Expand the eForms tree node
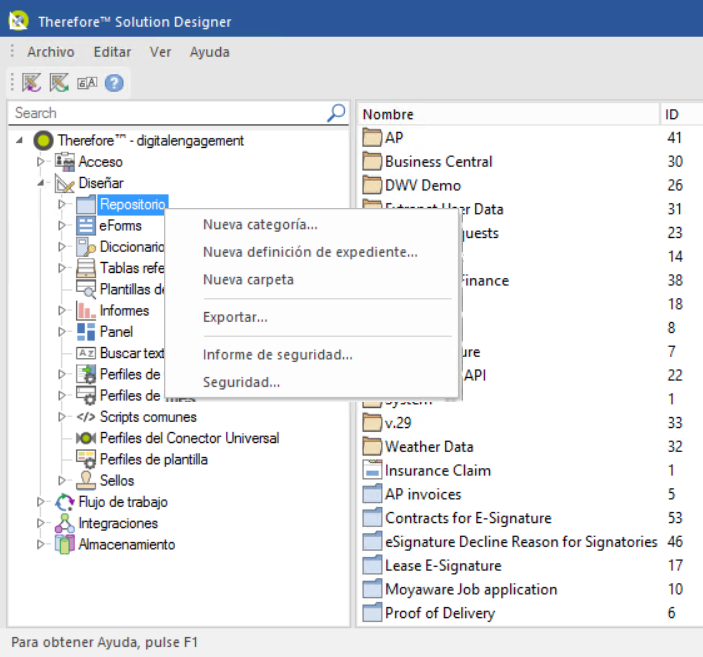The image size is (703, 657). coord(62,226)
